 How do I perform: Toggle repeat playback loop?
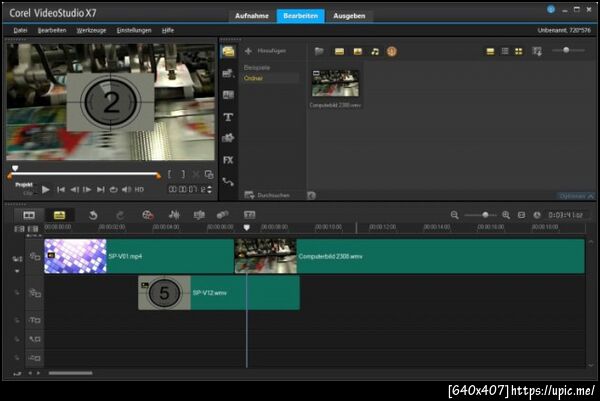click(113, 189)
